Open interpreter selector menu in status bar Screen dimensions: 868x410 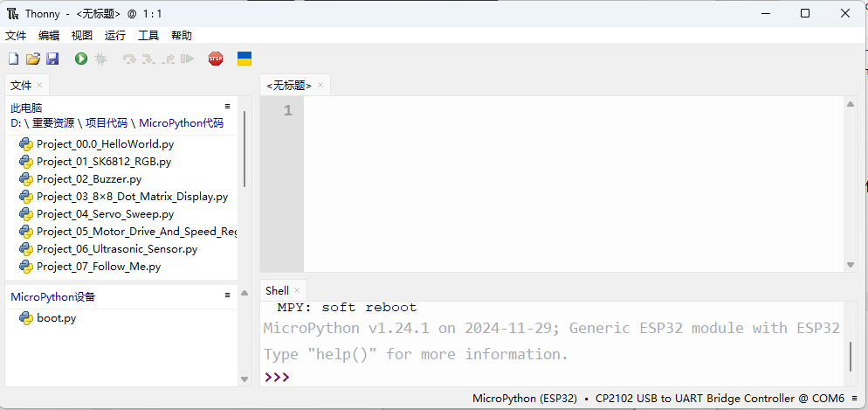coord(855,398)
